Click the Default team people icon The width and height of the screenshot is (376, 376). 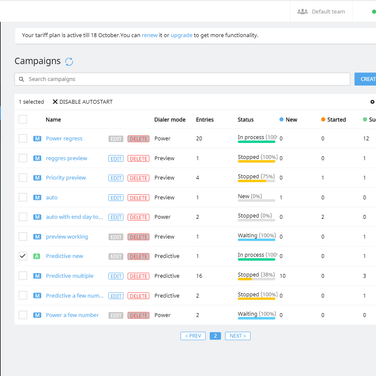coord(302,12)
